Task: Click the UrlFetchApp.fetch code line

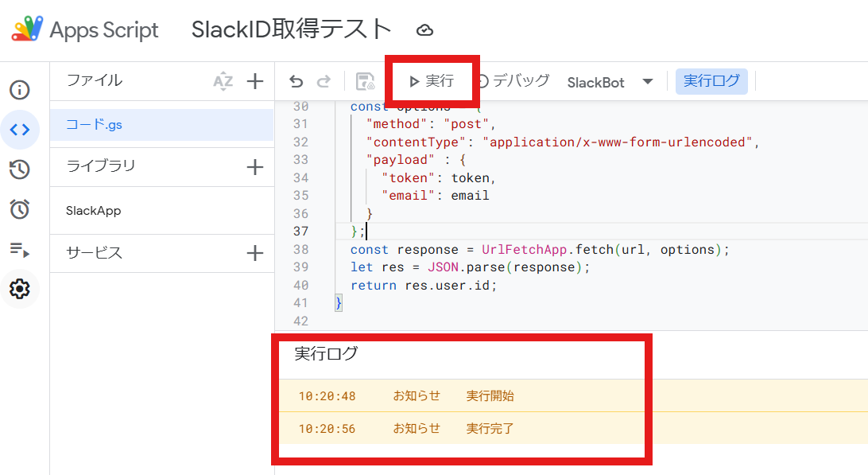Action: (540, 249)
